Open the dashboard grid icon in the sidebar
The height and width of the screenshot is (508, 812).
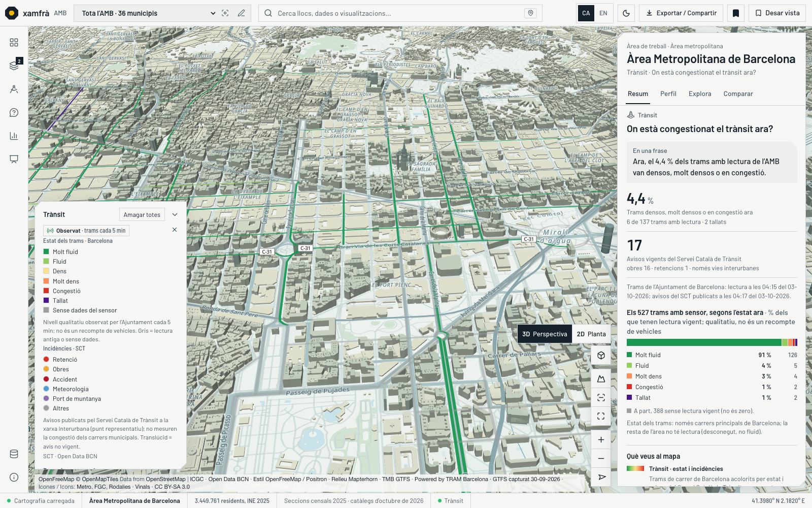(14, 43)
